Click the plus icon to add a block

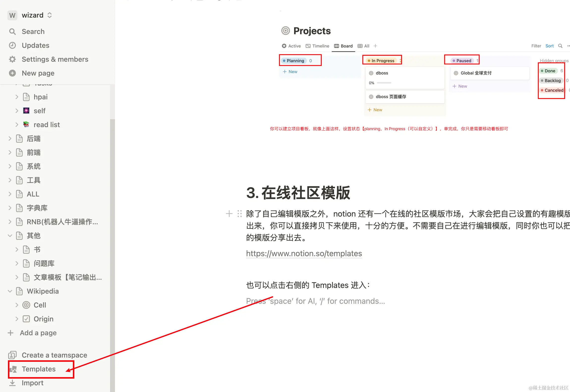coord(229,214)
